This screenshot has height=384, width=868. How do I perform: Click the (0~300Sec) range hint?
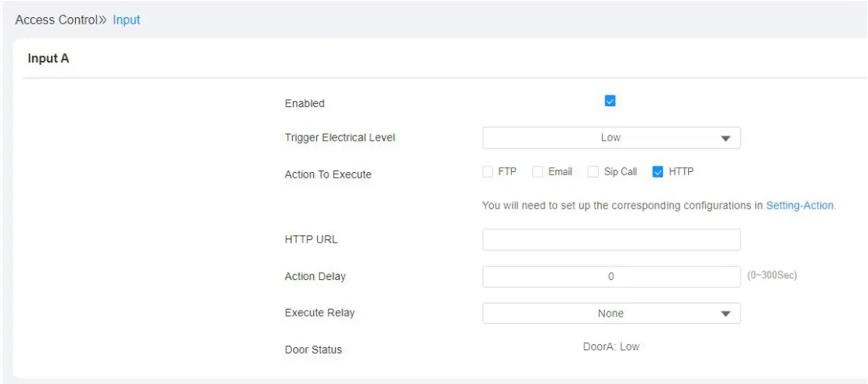point(773,275)
